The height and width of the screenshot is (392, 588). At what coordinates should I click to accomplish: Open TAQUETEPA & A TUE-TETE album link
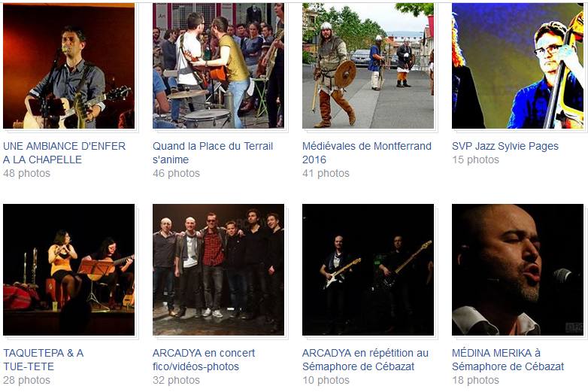(x=43, y=360)
